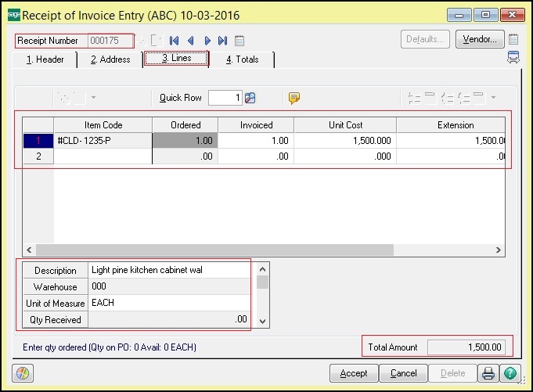Click the print icon beside Delete
Screen dimensions: 533x392
point(488,372)
